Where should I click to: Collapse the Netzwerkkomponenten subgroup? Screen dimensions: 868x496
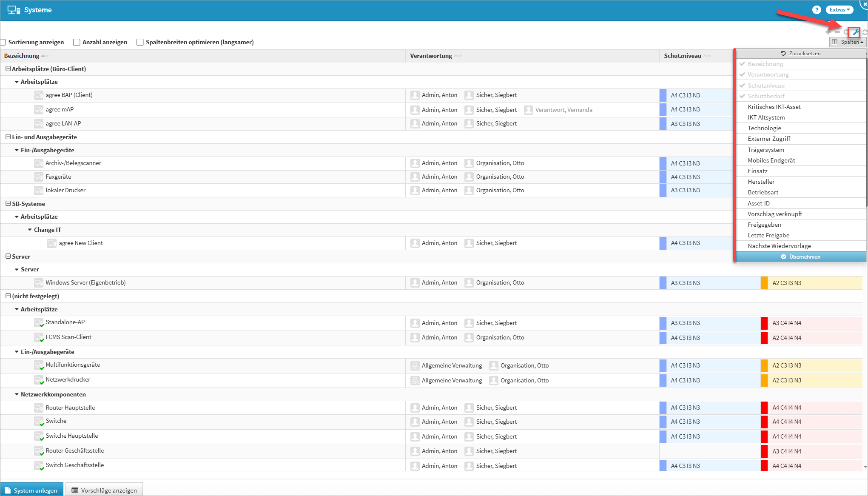click(17, 394)
